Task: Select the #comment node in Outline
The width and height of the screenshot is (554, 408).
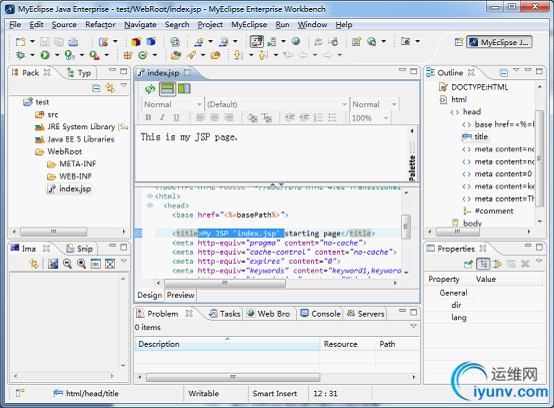Action: (488, 211)
